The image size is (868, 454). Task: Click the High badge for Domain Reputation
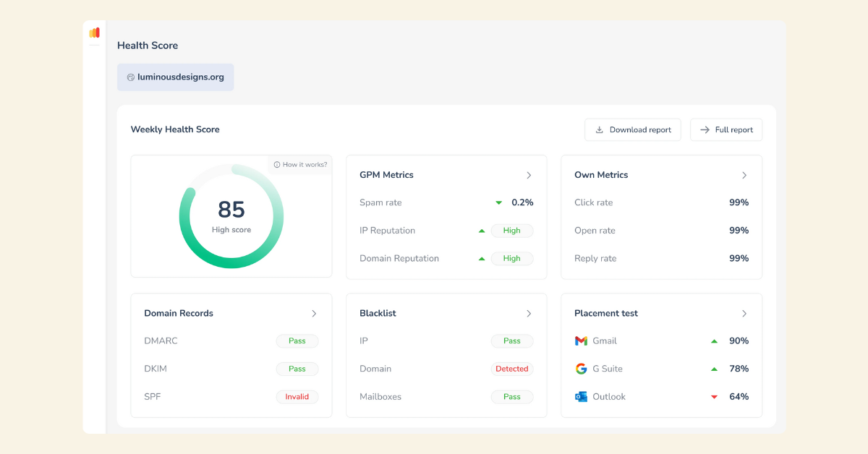point(512,259)
